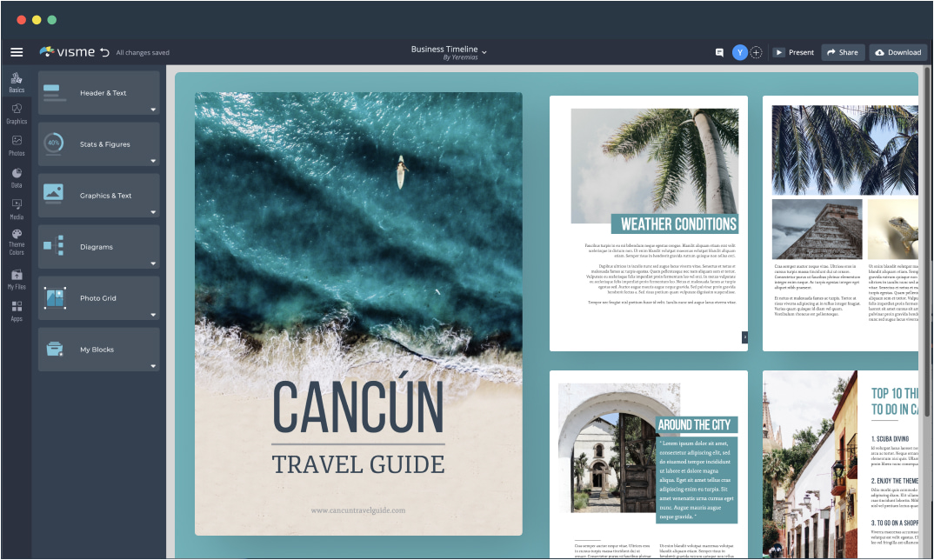934x560 pixels.
Task: Open the Media sidebar panel
Action: tap(17, 209)
